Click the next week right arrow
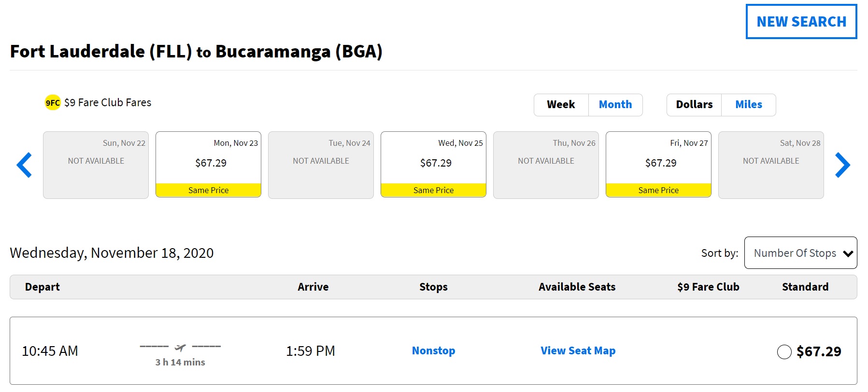868x392 pixels. pos(842,165)
